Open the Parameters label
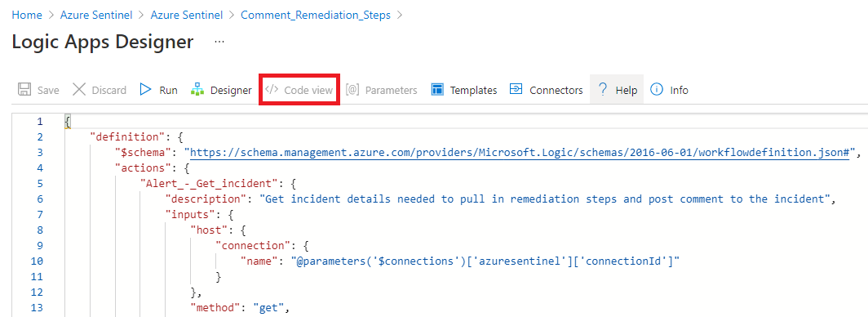This screenshot has width=868, height=317. click(x=392, y=91)
